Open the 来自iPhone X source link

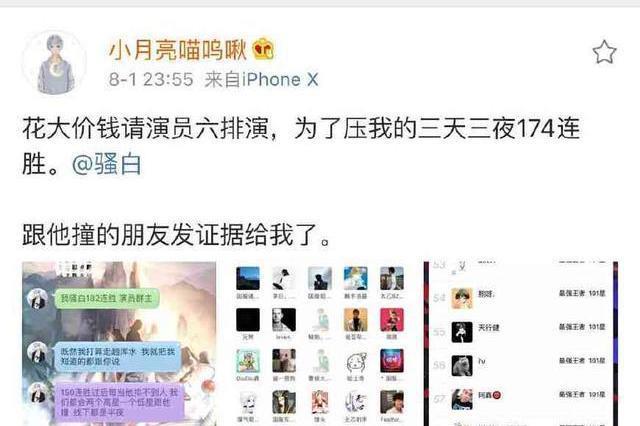[261, 80]
